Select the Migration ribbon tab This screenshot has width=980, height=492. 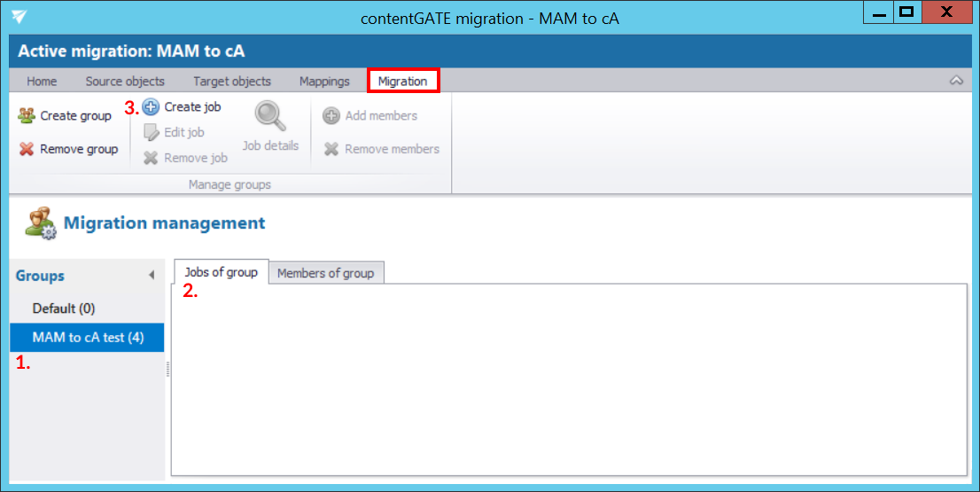403,82
